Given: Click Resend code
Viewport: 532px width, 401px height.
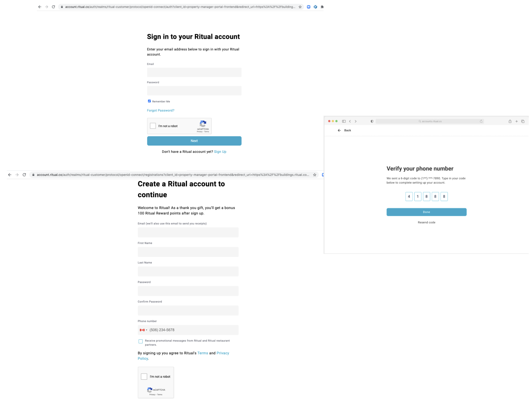Looking at the screenshot, I should point(426,222).
